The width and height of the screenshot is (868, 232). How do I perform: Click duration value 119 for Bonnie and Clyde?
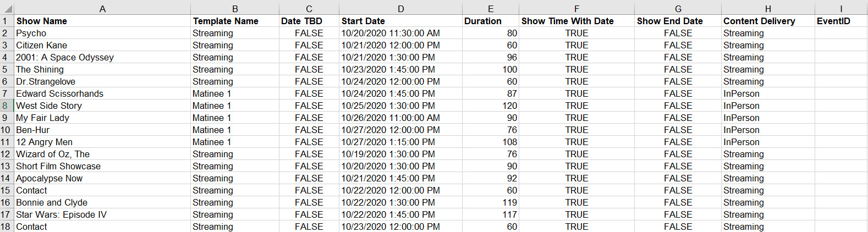click(x=491, y=202)
